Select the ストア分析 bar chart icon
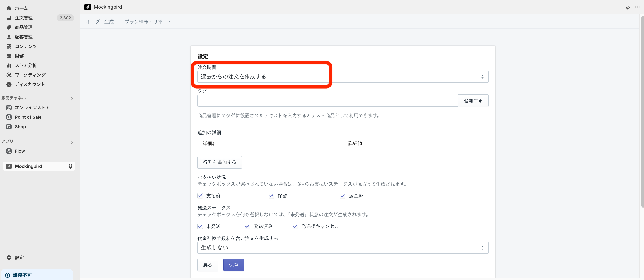The height and width of the screenshot is (280, 644). click(9, 65)
